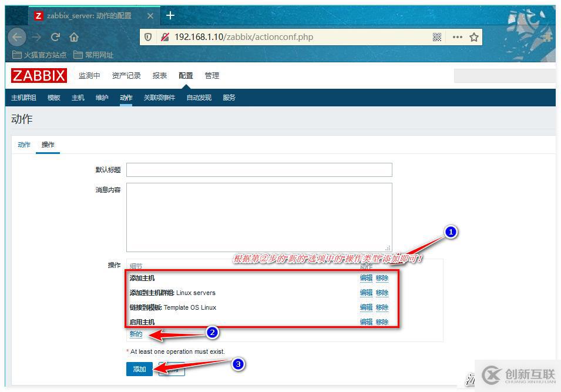Open the 火狐官方站点 bookmark folder
The width and height of the screenshot is (561, 392).
[39, 55]
